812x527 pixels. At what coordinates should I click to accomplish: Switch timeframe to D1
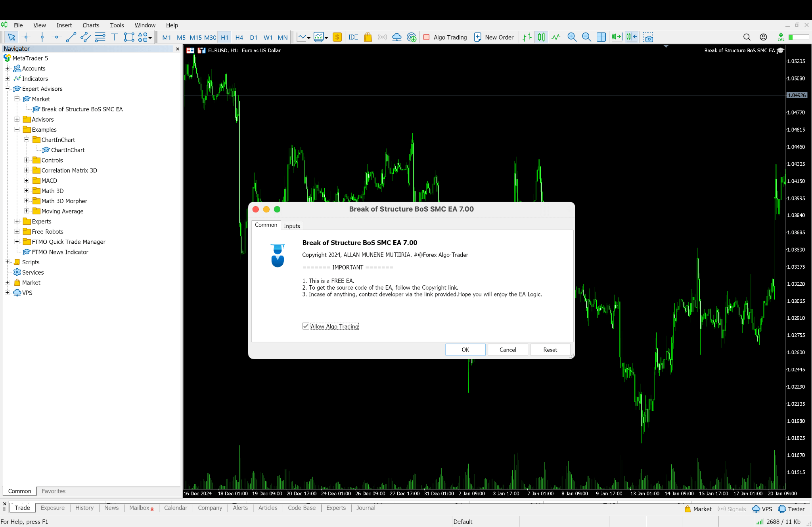point(254,37)
